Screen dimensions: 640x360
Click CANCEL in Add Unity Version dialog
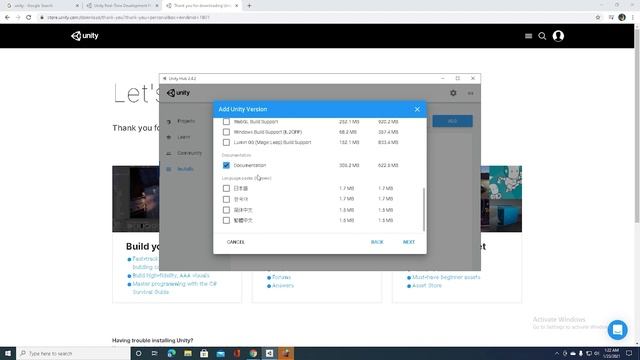(236, 242)
